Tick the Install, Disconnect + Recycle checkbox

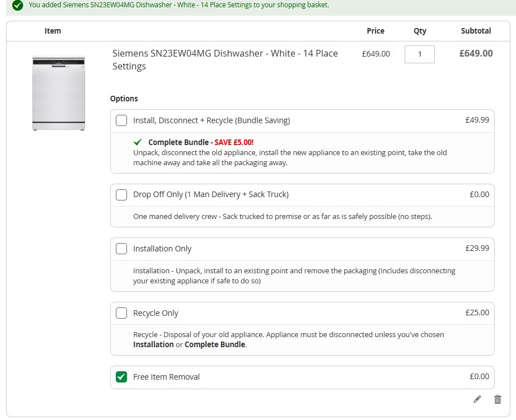coord(121,120)
